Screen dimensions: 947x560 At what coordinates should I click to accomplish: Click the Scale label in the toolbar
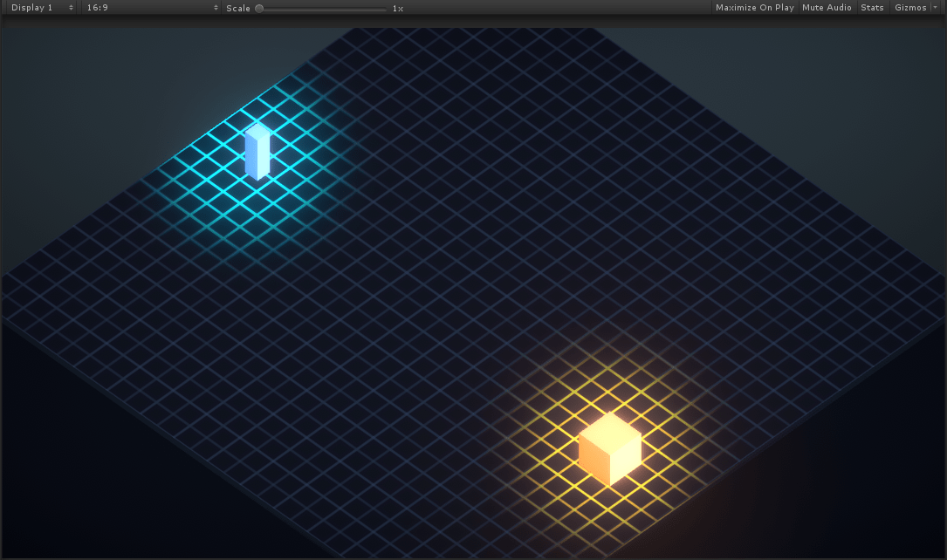(x=237, y=8)
